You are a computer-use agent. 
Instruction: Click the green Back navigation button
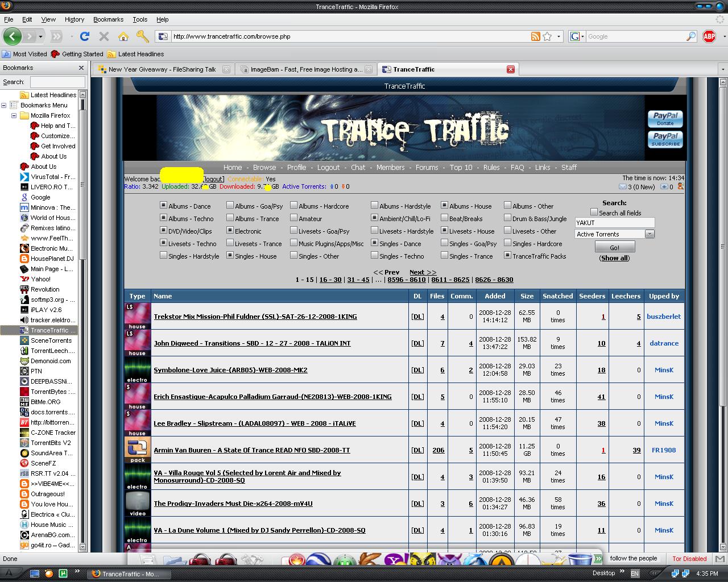pyautogui.click(x=13, y=36)
